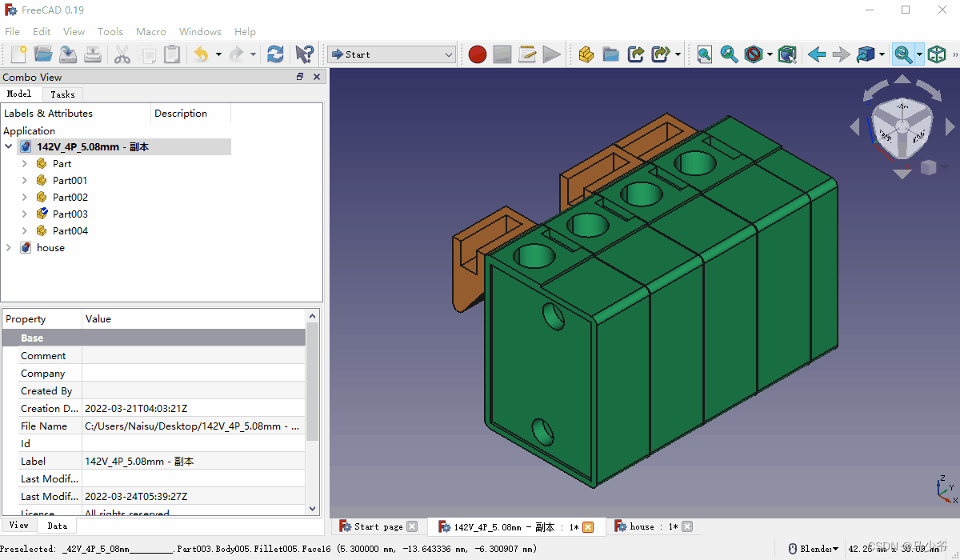Create a new group using the blue folder icon

pos(610,54)
